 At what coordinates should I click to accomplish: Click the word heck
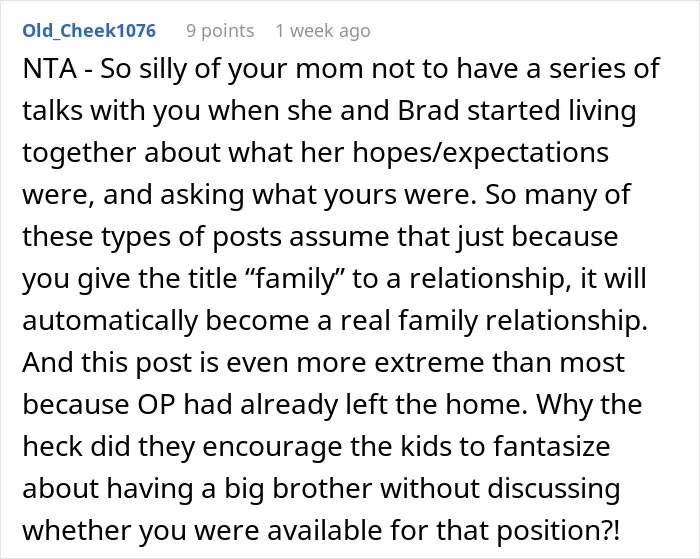pyautogui.click(x=53, y=446)
